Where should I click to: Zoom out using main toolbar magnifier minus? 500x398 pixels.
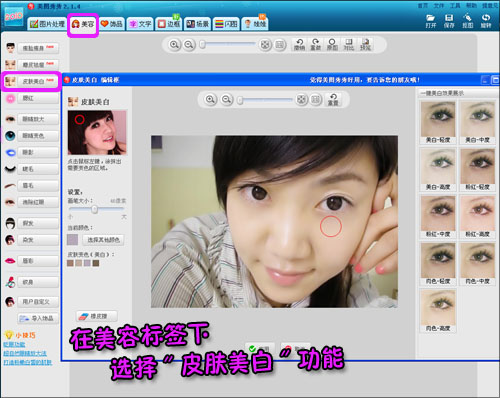(189, 45)
